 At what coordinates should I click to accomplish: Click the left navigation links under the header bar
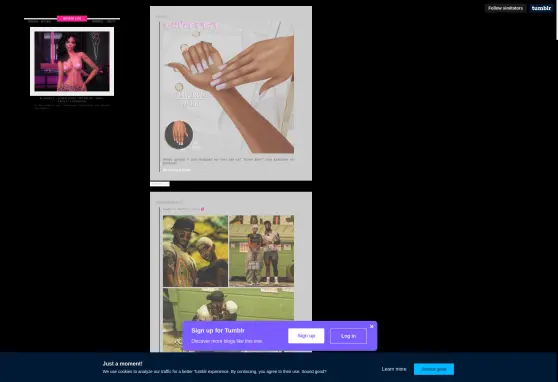40,22
